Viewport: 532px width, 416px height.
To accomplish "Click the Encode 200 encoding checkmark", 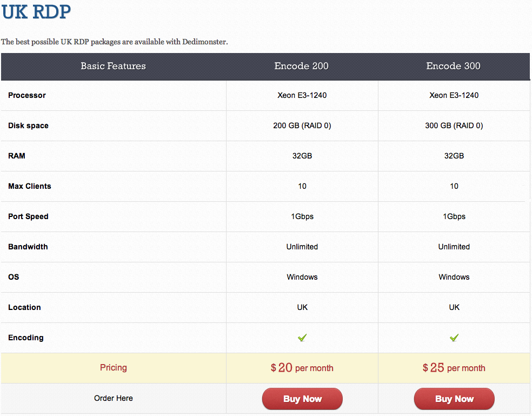I will (302, 338).
